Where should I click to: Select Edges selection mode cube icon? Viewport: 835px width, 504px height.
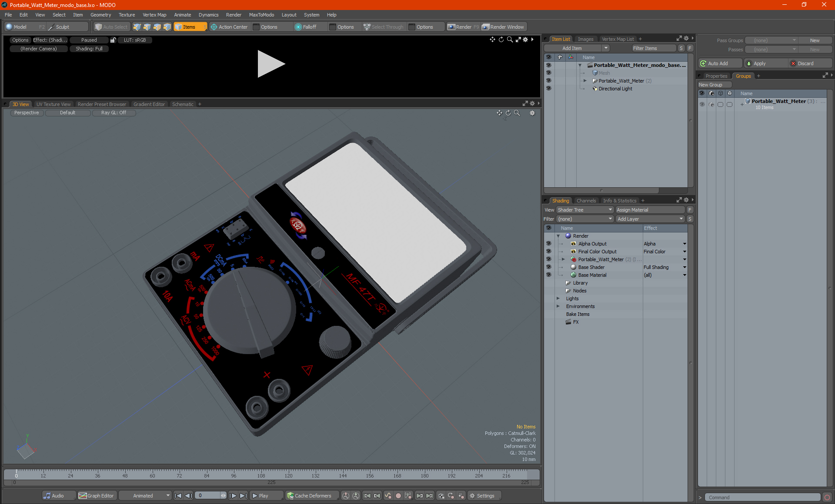(x=147, y=27)
